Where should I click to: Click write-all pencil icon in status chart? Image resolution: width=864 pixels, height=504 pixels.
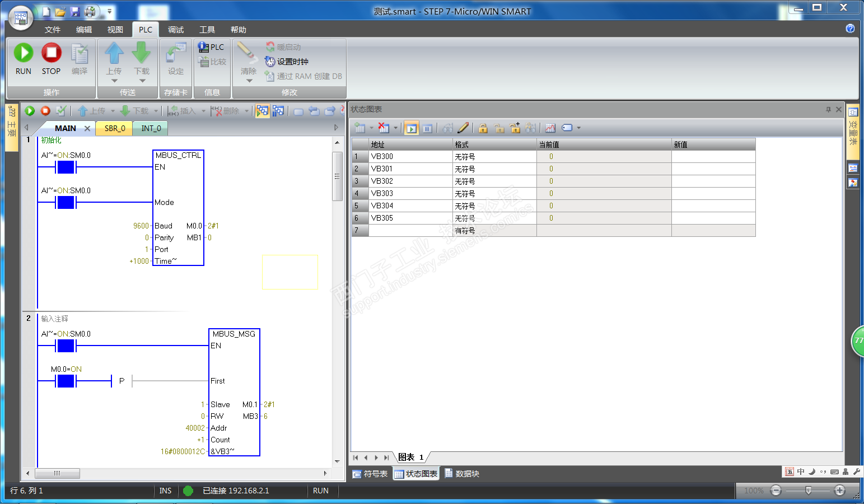click(463, 128)
